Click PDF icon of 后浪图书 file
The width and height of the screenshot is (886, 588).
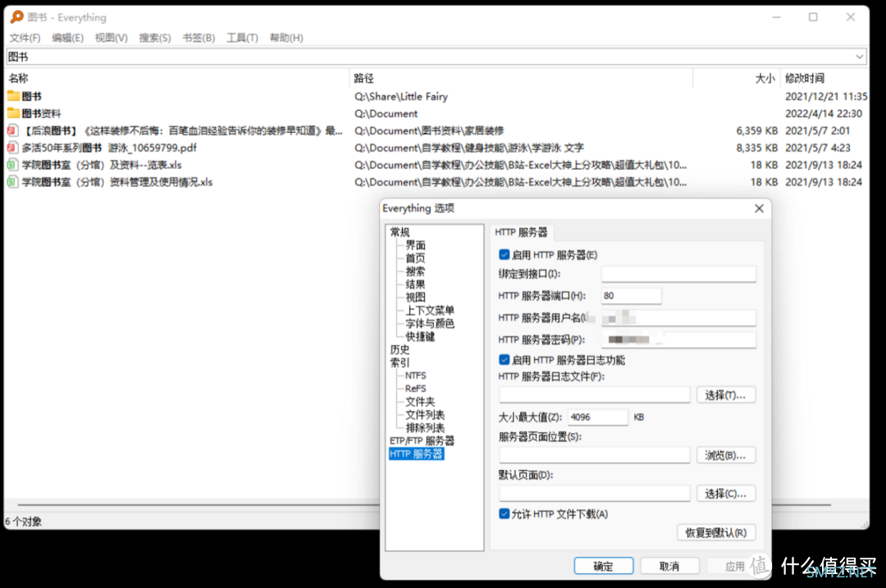11,130
